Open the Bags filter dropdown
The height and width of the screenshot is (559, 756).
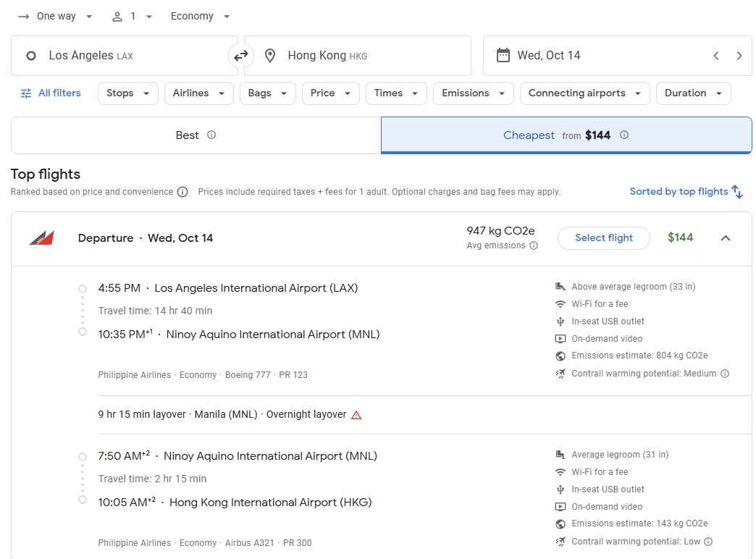268,93
